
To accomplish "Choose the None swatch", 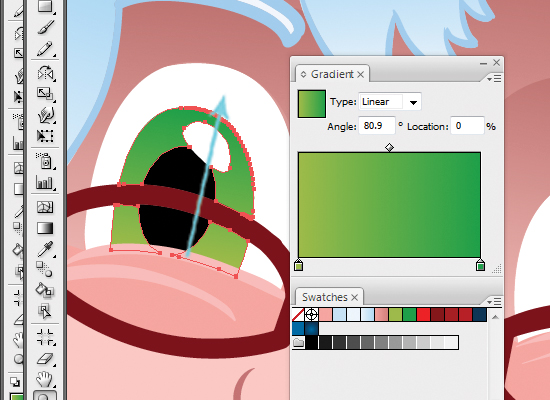I will 298,315.
